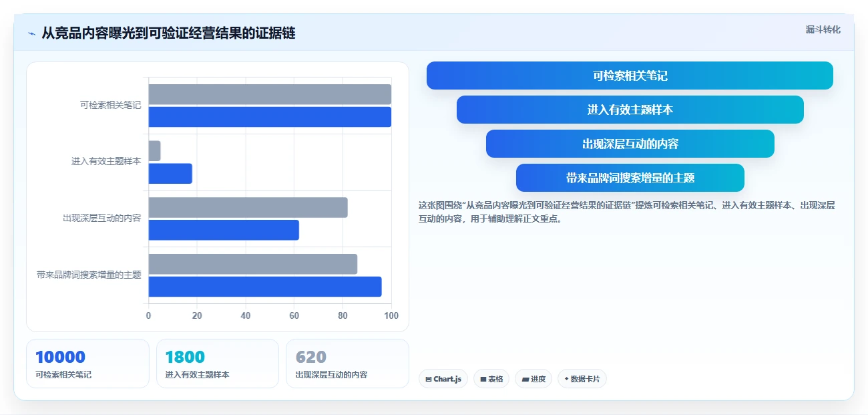Click the blue bar for 进入有效主题样本
The image size is (868, 415).
pos(170,174)
